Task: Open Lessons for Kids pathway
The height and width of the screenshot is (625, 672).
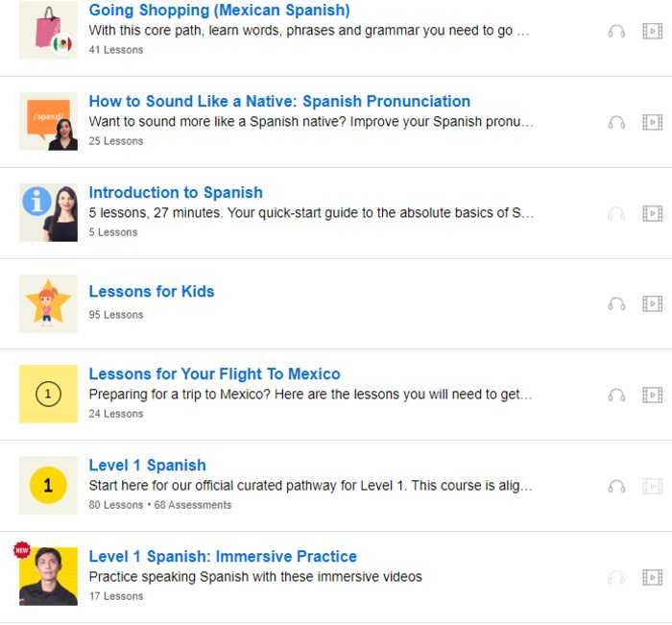Action: [152, 292]
